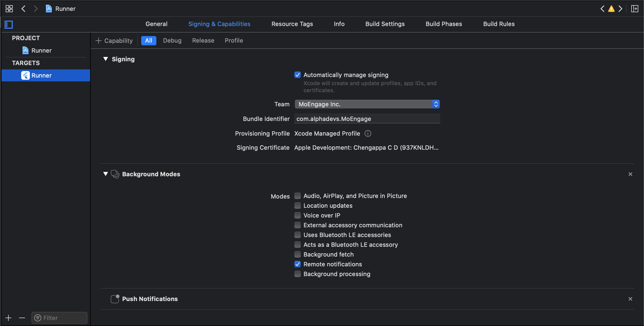
Task: Open the Build Rules tab
Action: coord(499,24)
